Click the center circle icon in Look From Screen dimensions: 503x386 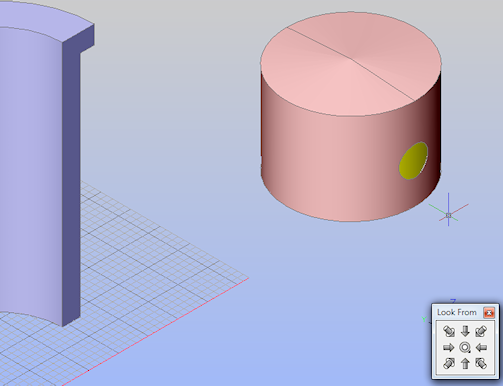[x=465, y=347]
